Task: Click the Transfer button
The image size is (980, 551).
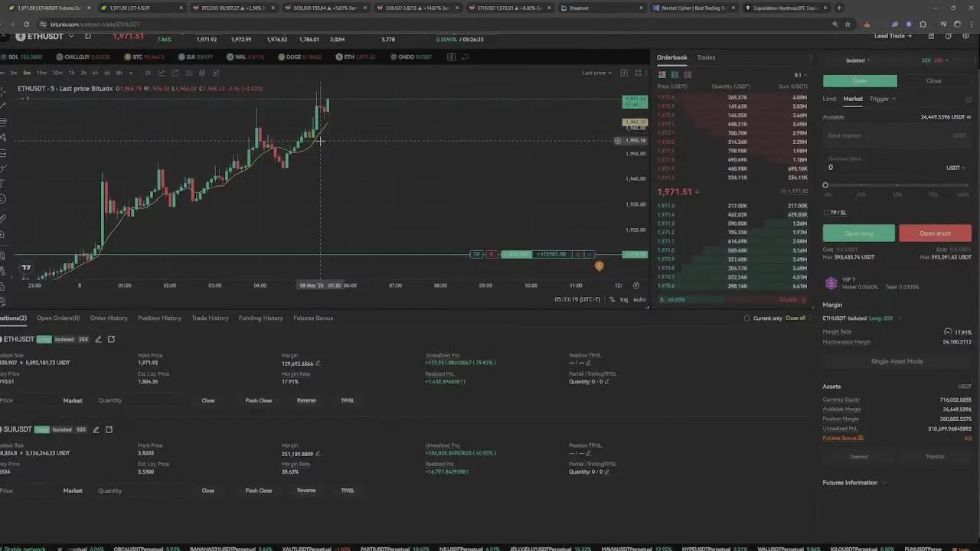Action: pyautogui.click(x=935, y=457)
